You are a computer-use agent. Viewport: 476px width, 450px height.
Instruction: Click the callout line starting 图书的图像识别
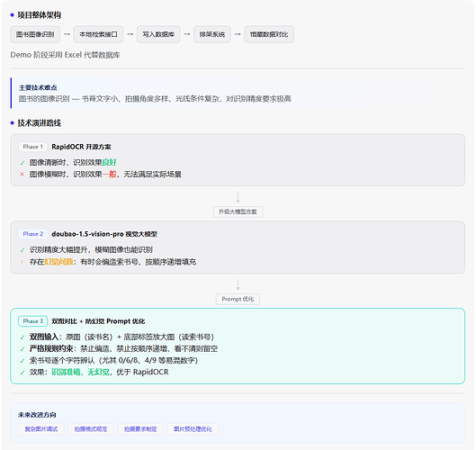tap(155, 99)
